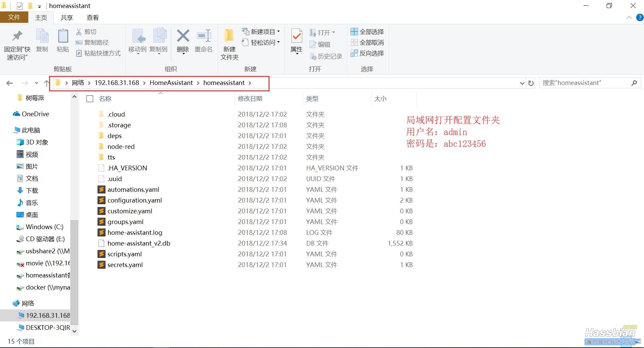
Task: Click the search magnifier icon
Action: pyautogui.click(x=634, y=83)
